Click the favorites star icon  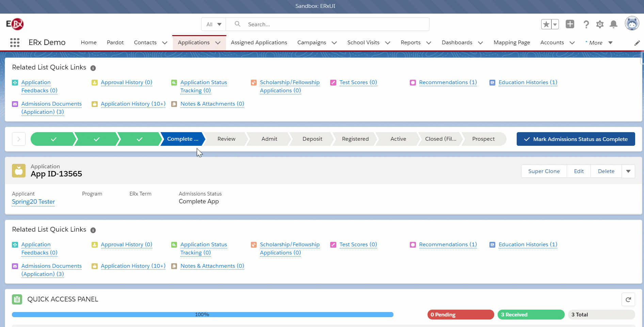546,24
